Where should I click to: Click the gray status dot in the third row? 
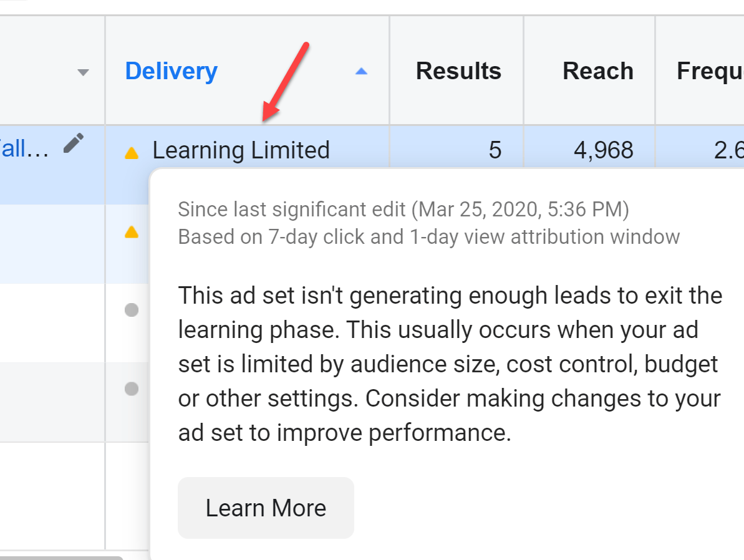pos(132,310)
